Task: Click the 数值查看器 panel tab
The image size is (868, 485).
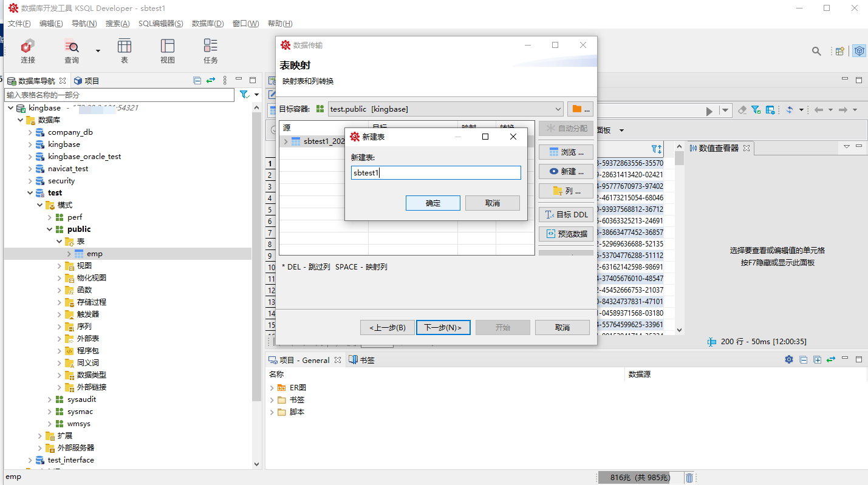Action: [x=719, y=148]
